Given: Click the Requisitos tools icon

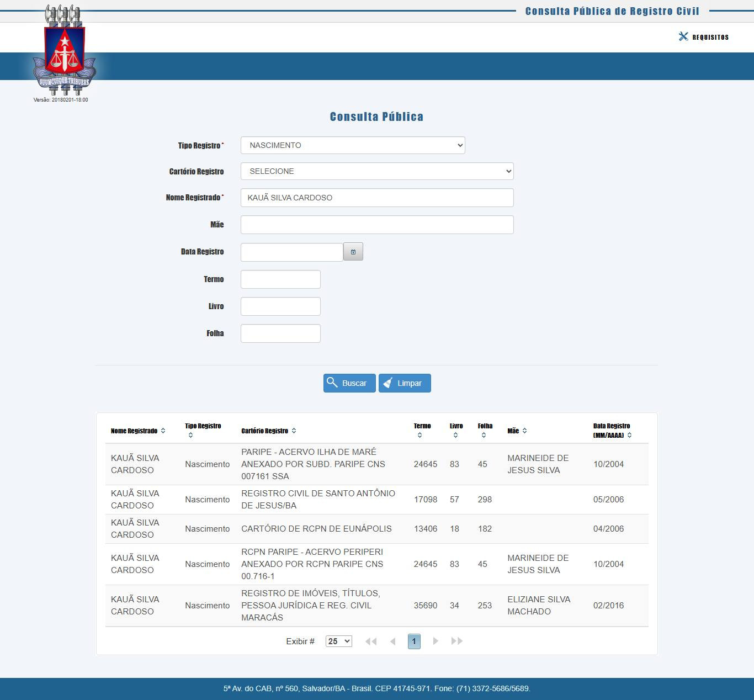Looking at the screenshot, I should (x=683, y=36).
